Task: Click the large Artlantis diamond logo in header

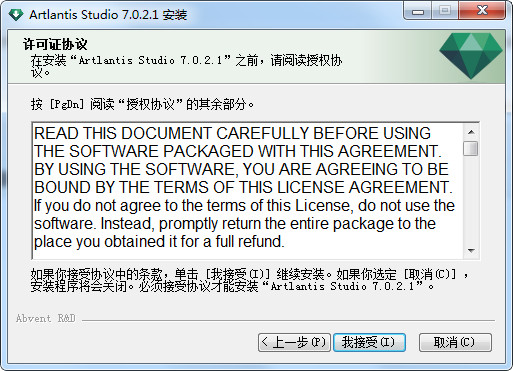Action: click(471, 56)
